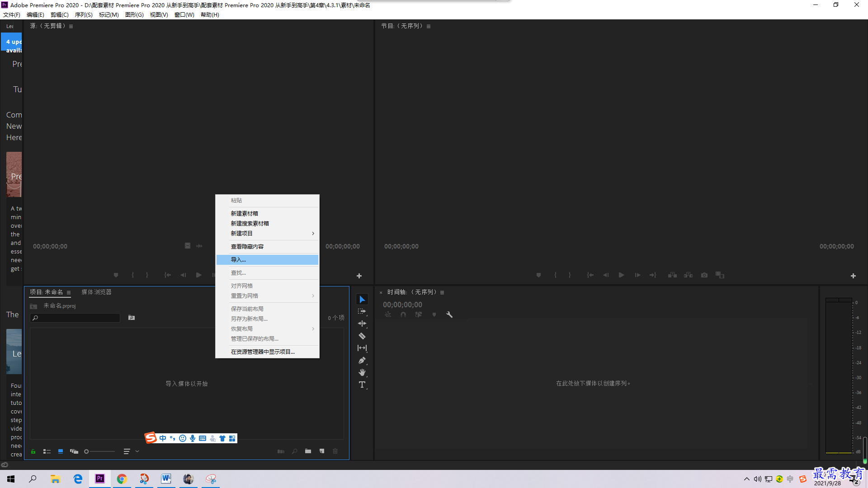The image size is (868, 488).
Task: Go to In point in Program monitor
Action: click(590, 275)
